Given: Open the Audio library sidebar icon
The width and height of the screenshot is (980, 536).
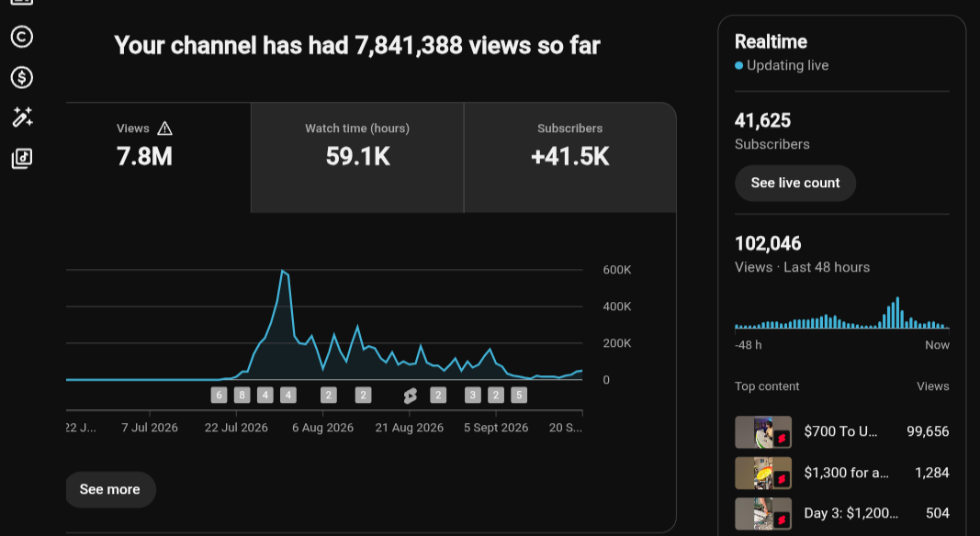Looking at the screenshot, I should (x=22, y=158).
